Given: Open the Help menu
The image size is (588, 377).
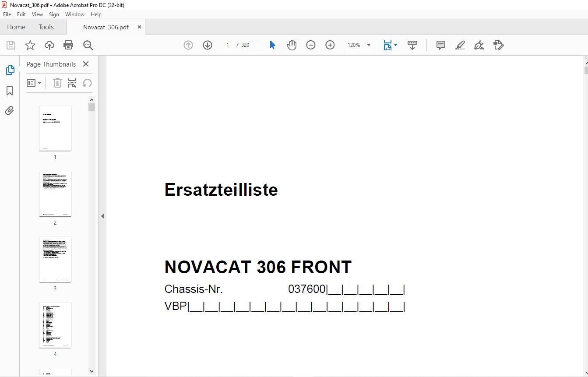Looking at the screenshot, I should click(96, 14).
